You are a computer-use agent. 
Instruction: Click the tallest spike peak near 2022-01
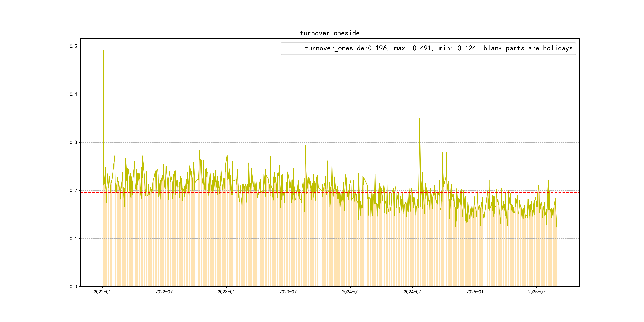pyautogui.click(x=103, y=51)
